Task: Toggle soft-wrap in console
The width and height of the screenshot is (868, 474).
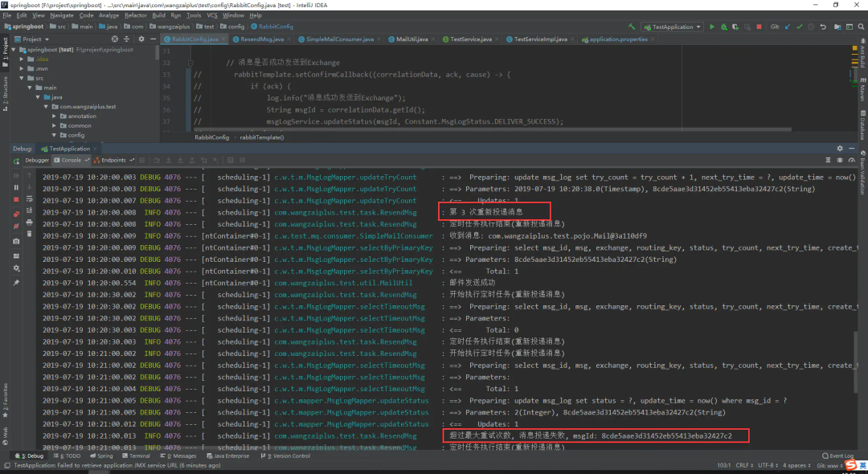Action: pyautogui.click(x=30, y=198)
